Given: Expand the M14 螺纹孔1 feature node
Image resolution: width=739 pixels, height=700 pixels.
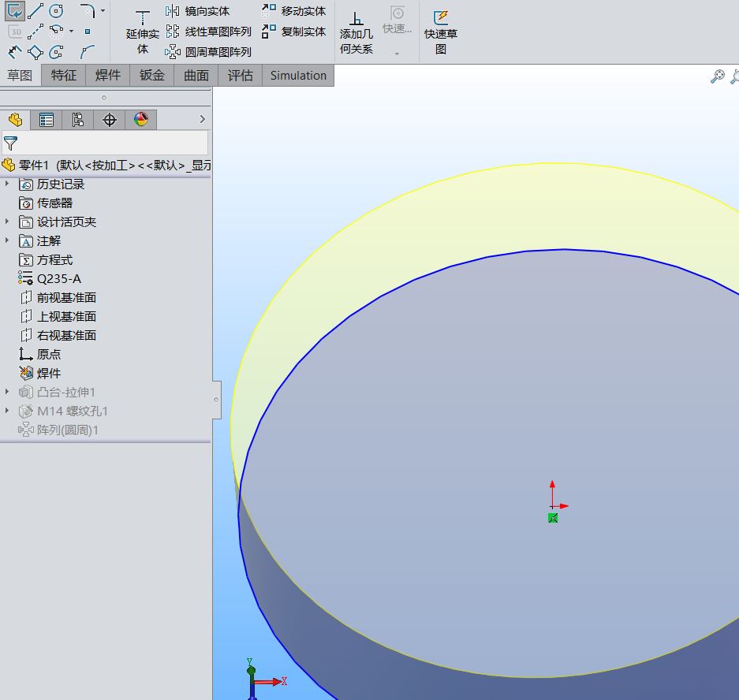Looking at the screenshot, I should [8, 411].
